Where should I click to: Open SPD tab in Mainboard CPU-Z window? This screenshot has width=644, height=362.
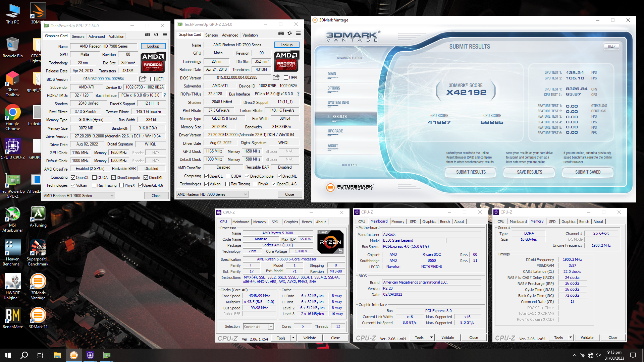coord(413,222)
